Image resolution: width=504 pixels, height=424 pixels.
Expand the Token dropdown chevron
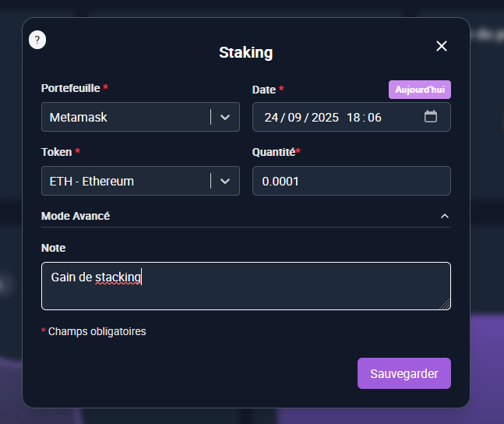pyautogui.click(x=225, y=181)
